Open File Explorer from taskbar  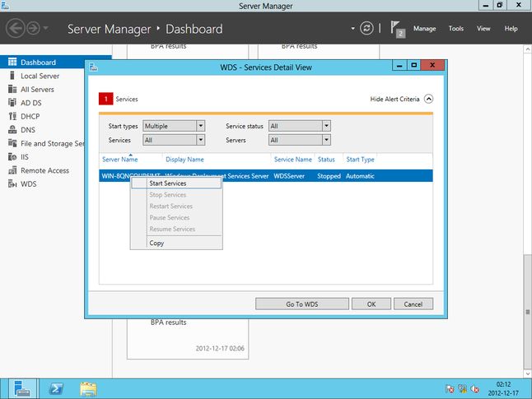[89, 388]
